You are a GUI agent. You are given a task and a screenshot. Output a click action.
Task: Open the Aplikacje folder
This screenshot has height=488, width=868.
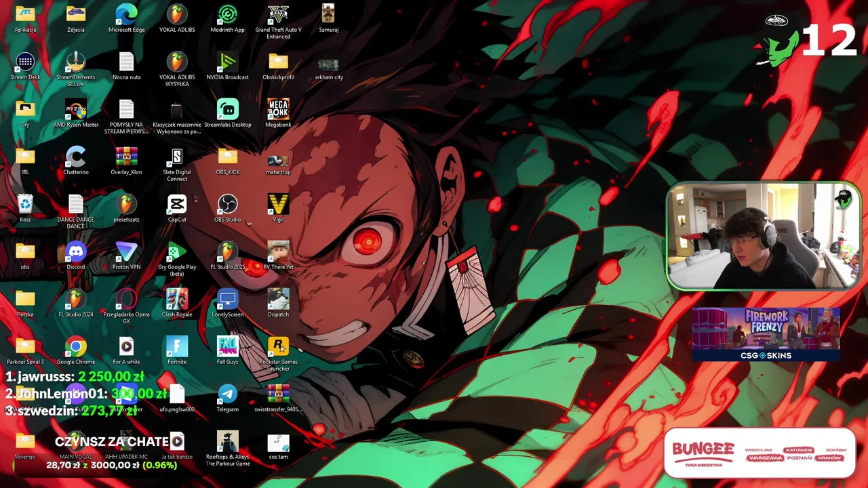point(25,19)
